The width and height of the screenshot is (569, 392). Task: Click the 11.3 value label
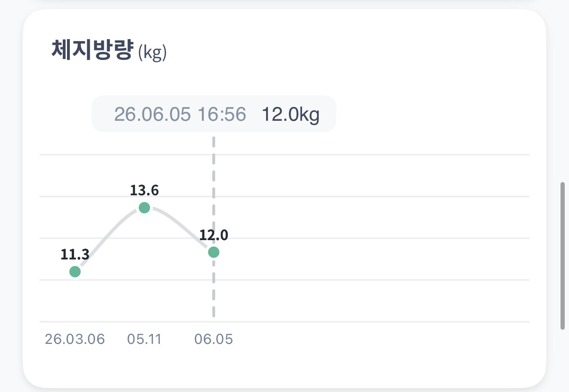coord(75,254)
